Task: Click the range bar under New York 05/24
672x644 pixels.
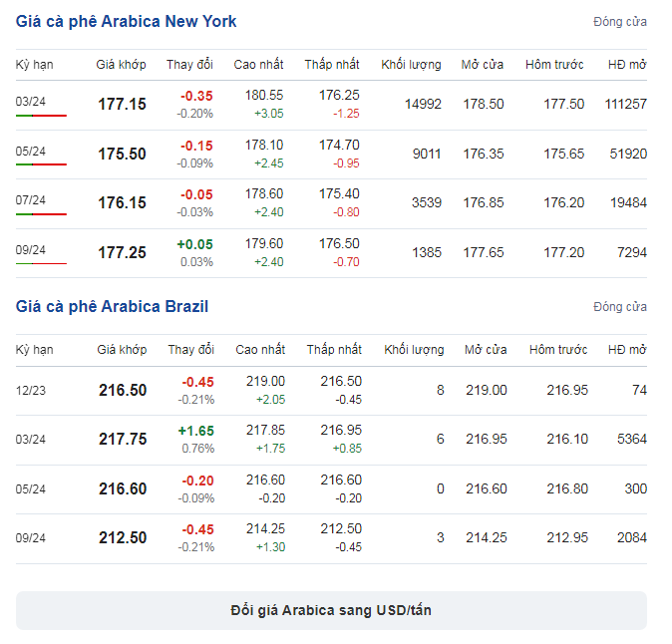Action: pyautogui.click(x=41, y=164)
